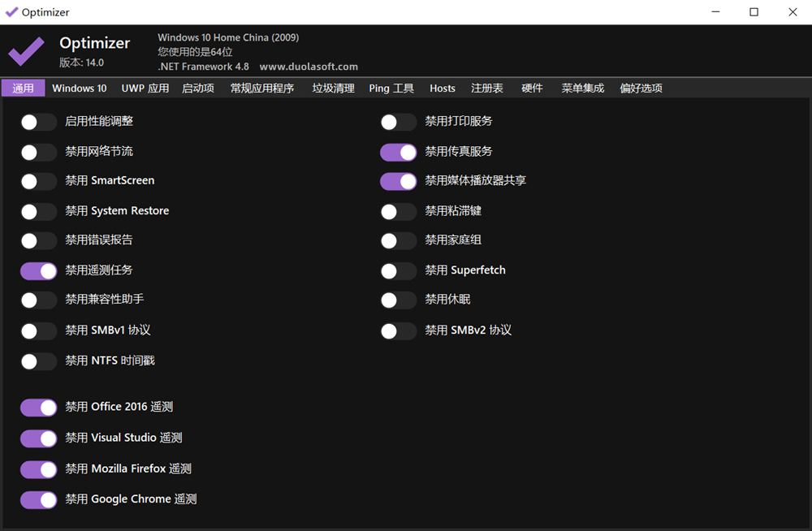Select the 通用 tab

(23, 88)
